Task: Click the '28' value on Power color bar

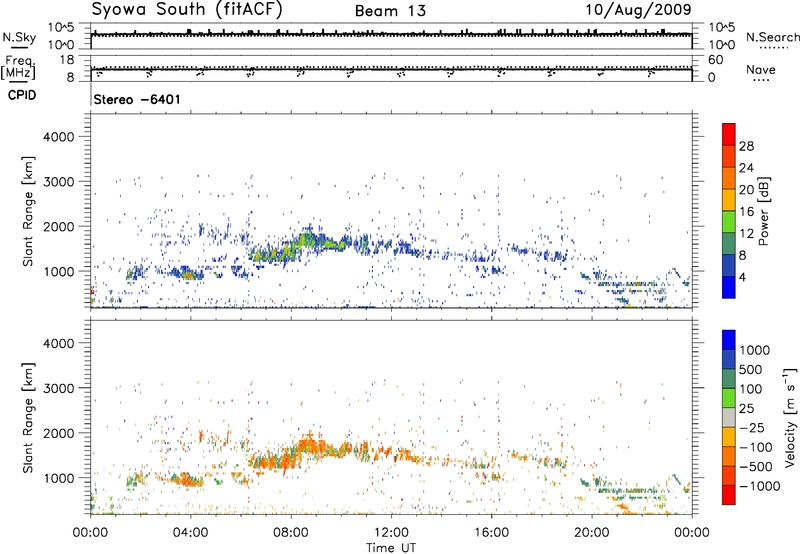Action: 746,146
